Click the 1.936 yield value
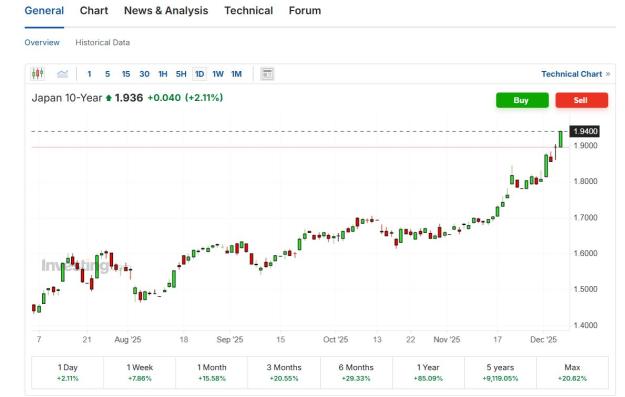Viewport: 625px width, 397px height. point(129,98)
